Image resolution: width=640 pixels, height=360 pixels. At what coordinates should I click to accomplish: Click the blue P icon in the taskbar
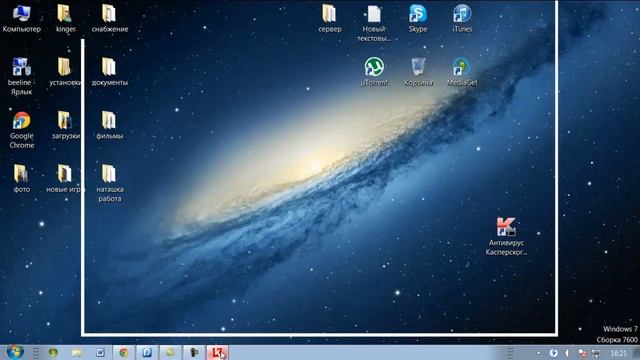pos(147,352)
